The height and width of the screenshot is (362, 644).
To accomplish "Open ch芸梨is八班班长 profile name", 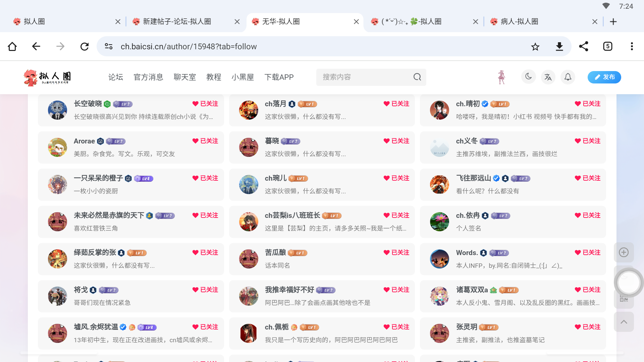I will click(292, 216).
